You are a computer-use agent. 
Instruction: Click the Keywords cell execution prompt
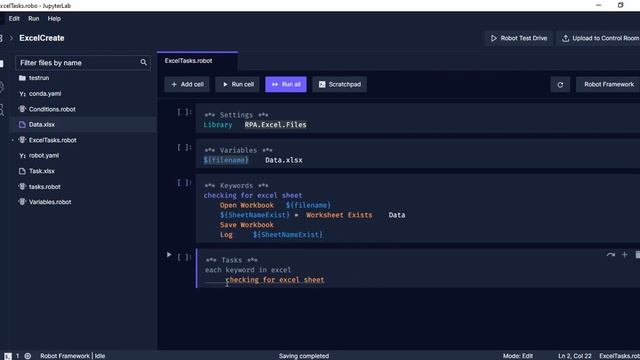[184, 183]
